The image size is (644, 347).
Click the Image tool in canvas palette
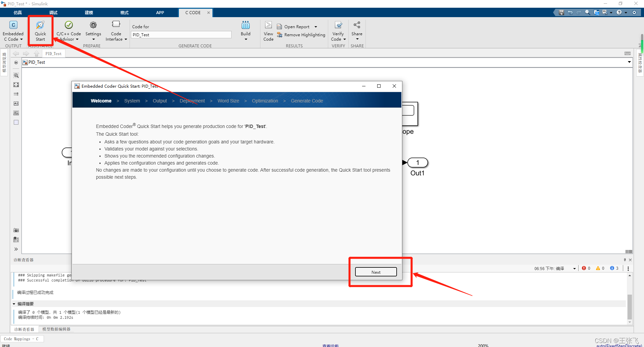click(x=16, y=113)
